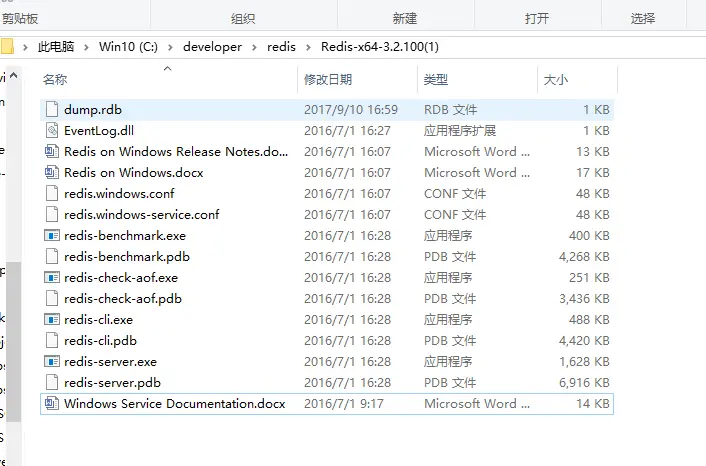Viewport: 706px width, 466px height.
Task: Click the navigation pane scroll up arrow
Action: [x=14, y=75]
